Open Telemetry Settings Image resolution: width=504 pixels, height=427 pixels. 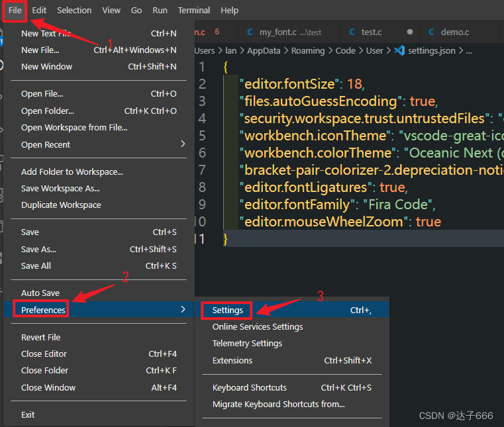292,344
